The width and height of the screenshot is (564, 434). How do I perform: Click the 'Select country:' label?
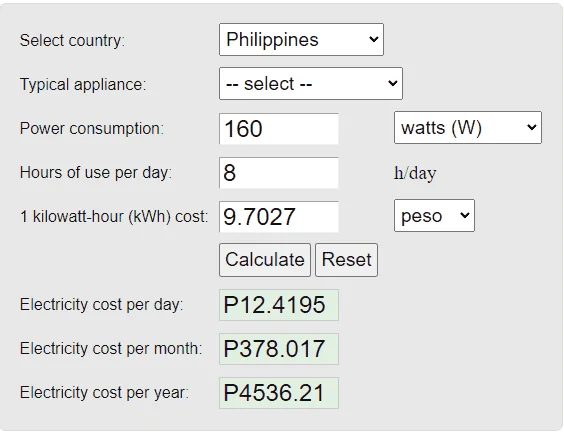tap(72, 40)
